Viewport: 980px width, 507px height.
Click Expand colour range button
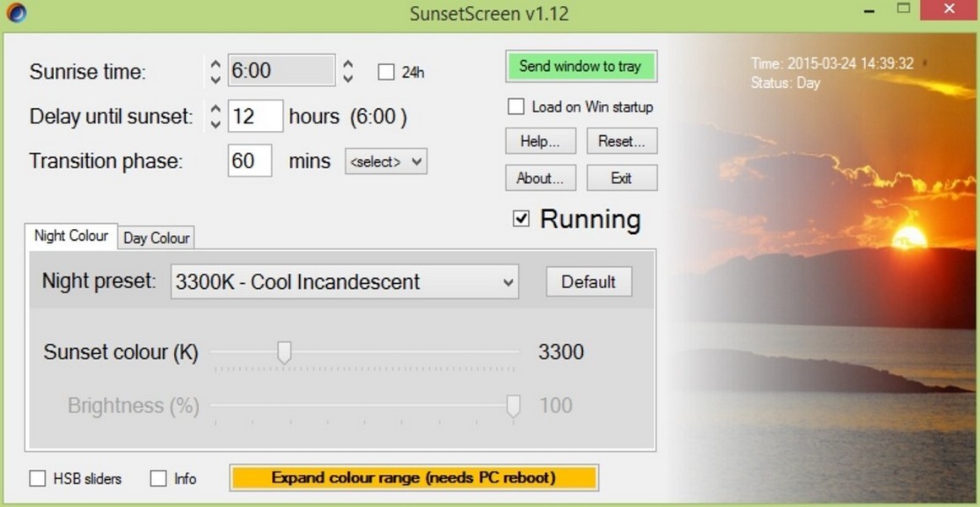(414, 477)
